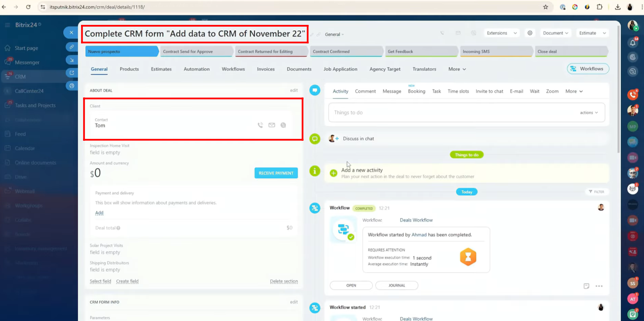Set deal stage to Contract Confirmed
The height and width of the screenshot is (321, 644).
tap(345, 51)
